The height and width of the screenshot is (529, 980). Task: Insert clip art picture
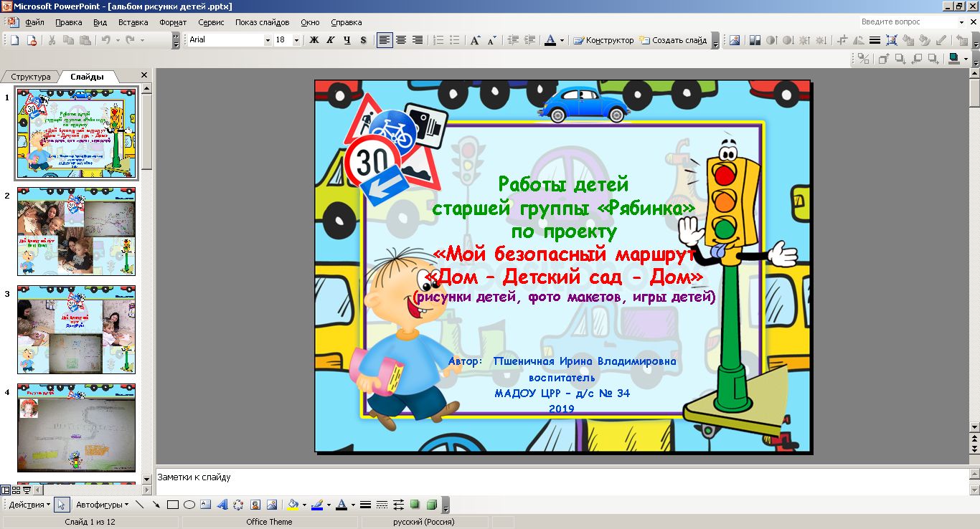pos(255,505)
